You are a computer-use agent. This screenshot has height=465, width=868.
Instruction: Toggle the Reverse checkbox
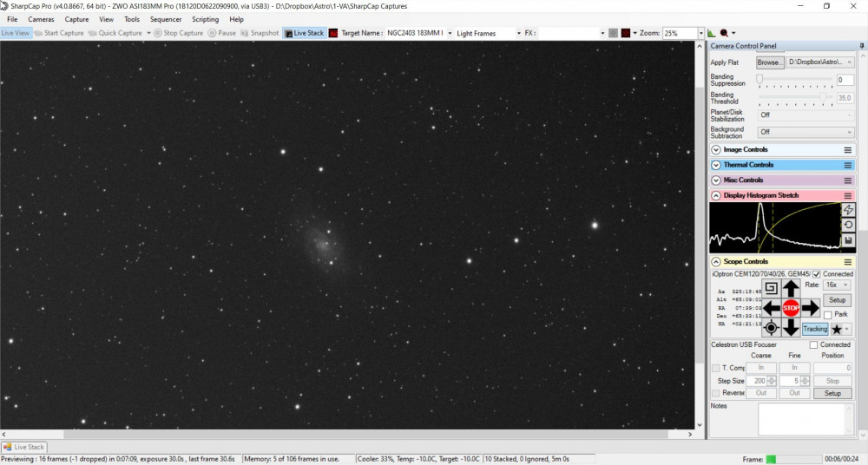point(715,393)
